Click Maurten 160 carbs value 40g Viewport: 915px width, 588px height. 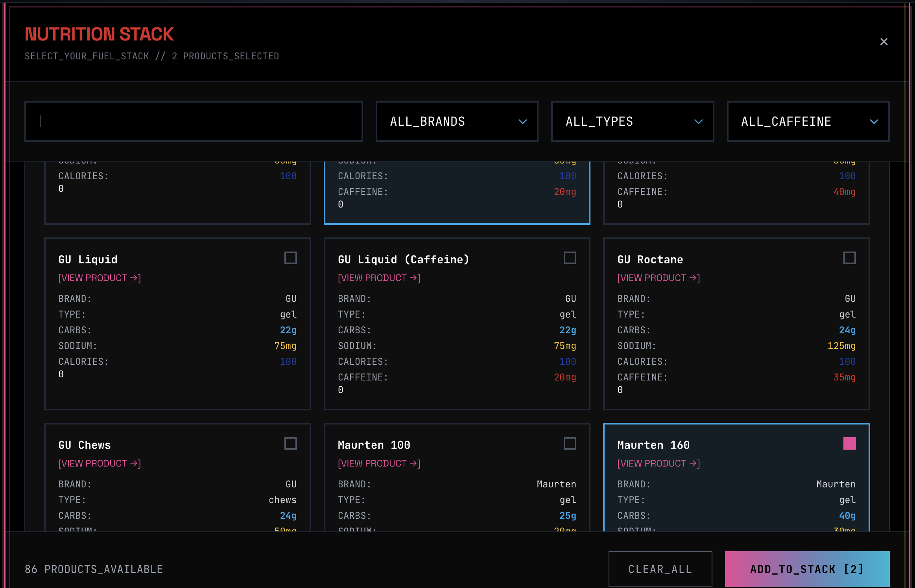pos(847,516)
